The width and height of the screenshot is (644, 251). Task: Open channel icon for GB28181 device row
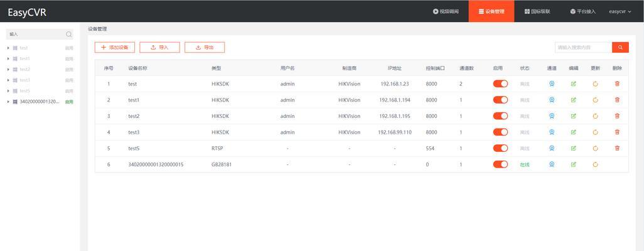[552, 164]
